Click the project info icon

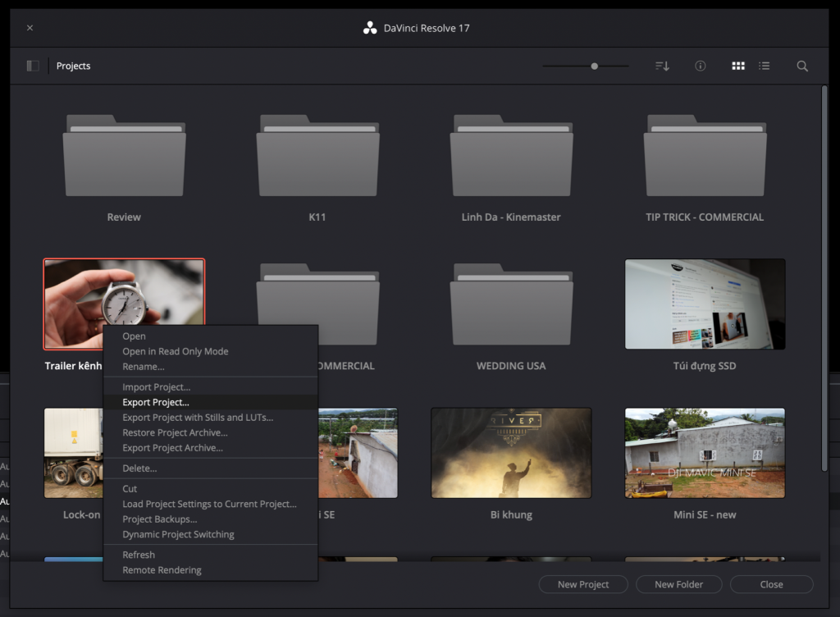700,66
